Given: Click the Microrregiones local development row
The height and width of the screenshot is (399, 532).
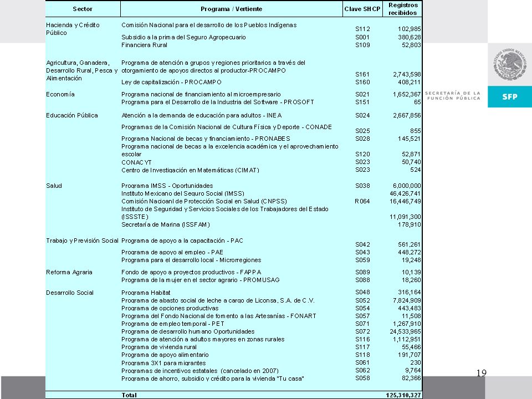Looking at the screenshot, I should [191, 260].
